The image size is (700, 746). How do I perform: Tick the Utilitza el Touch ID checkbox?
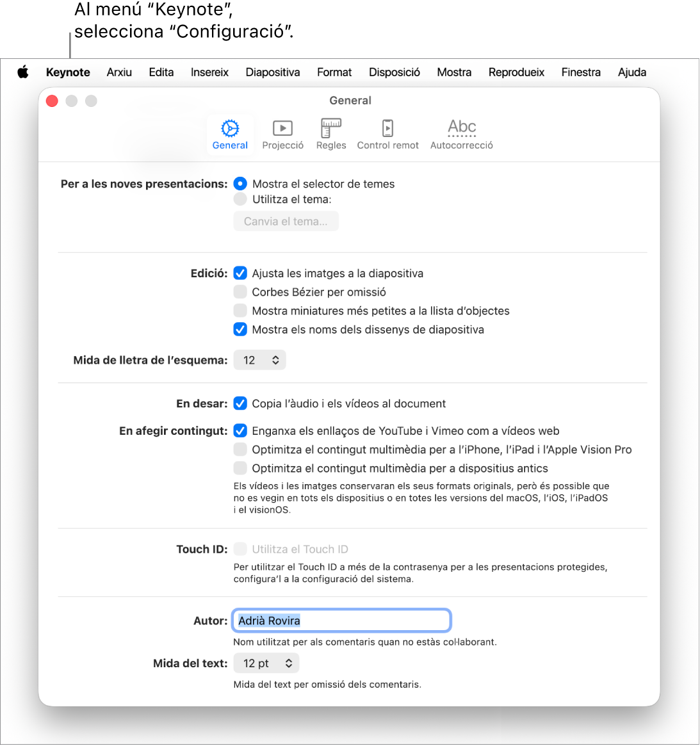[240, 549]
